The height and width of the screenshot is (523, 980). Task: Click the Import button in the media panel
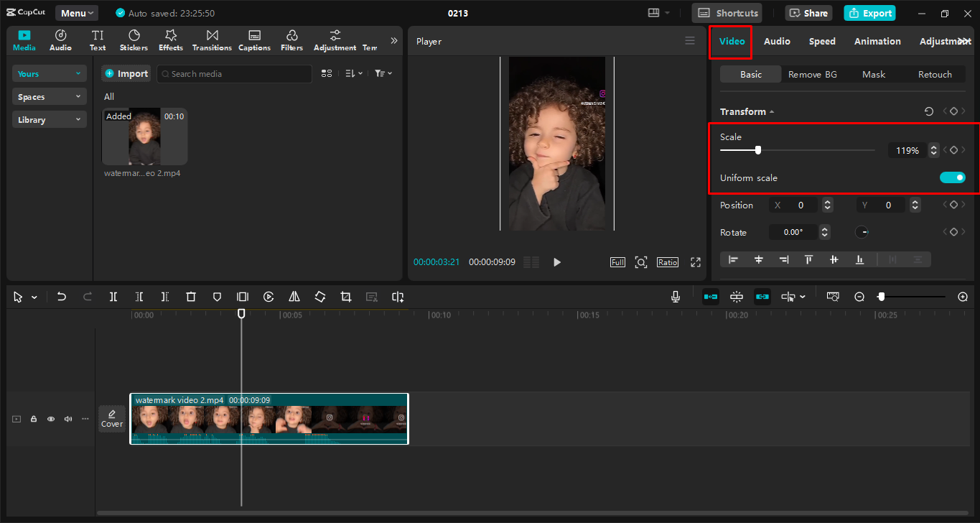[x=126, y=73]
